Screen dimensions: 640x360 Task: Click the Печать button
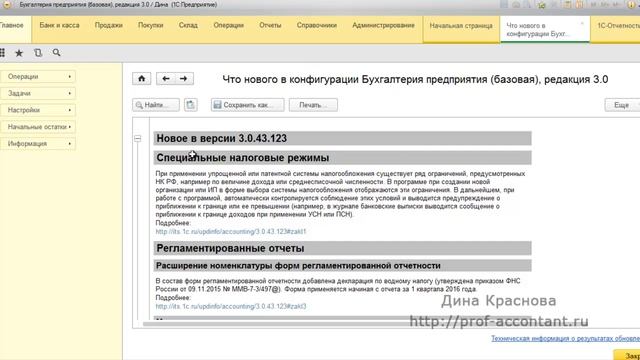click(313, 105)
